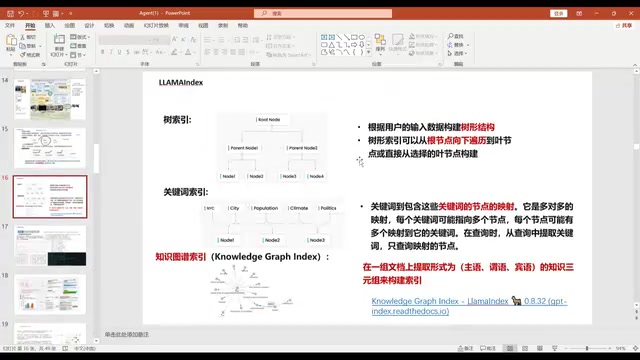Click the search box in title bar

tap(323, 13)
